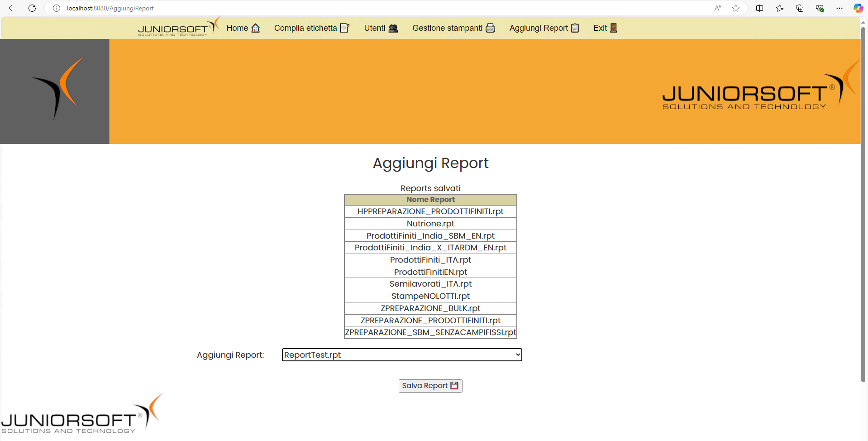Open Gestione stampanti menu item
The height and width of the screenshot is (441, 868).
[453, 28]
